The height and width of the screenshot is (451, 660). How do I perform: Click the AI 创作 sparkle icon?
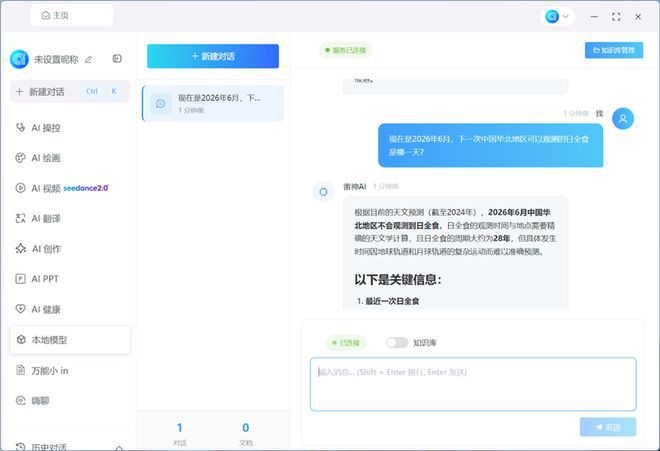pyautogui.click(x=21, y=248)
